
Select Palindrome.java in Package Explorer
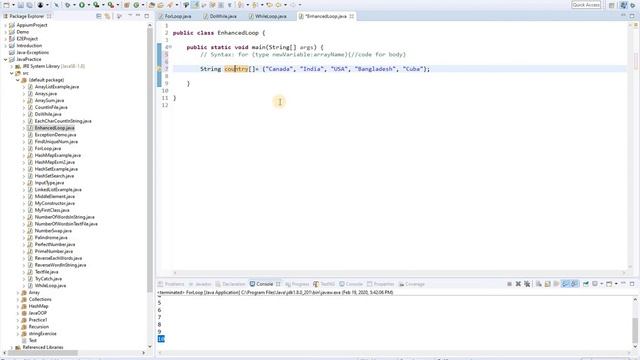point(51,238)
